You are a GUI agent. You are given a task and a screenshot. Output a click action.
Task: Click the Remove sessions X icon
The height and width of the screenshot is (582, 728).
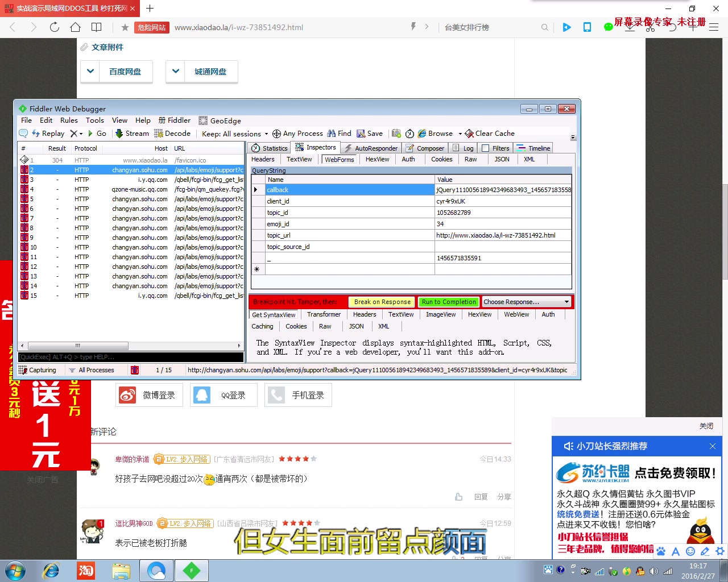tap(73, 134)
